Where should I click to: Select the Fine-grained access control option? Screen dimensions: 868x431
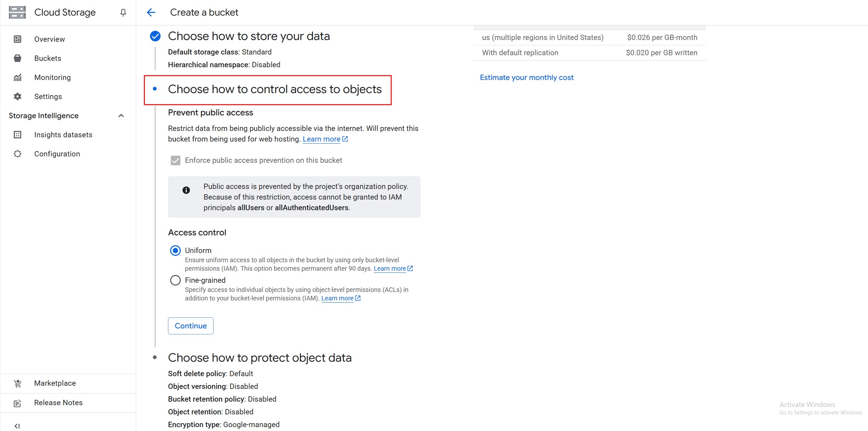tap(175, 280)
